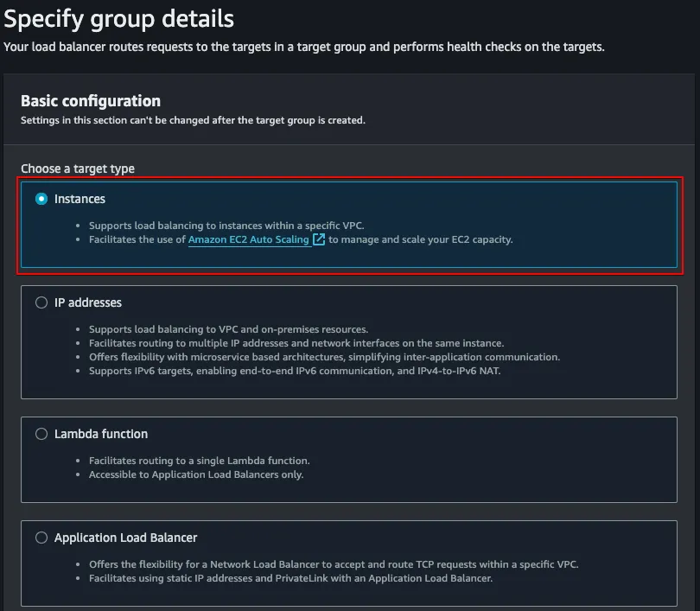Image resolution: width=700 pixels, height=611 pixels.
Task: Click the Lambda function option label text
Action: [x=100, y=434]
